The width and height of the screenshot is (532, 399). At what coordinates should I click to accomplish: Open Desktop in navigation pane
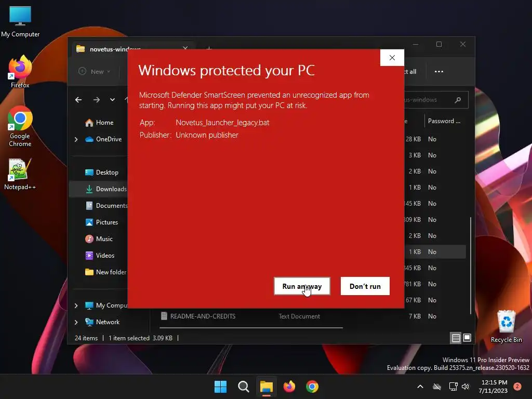[x=102, y=172]
